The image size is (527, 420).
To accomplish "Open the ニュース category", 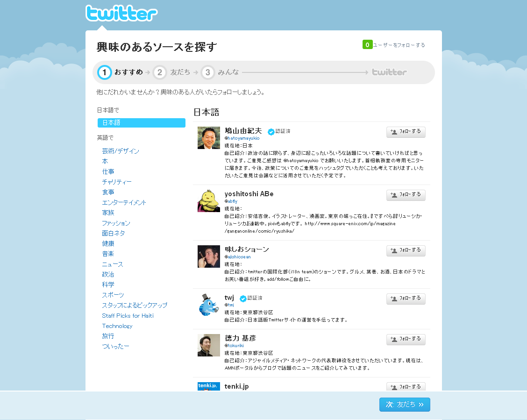I will point(112,264).
